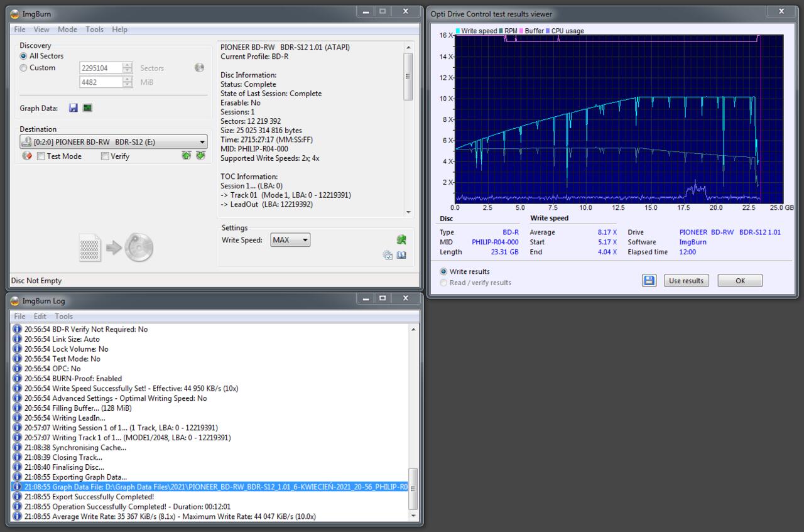Enable the Test Mode checkbox
Image resolution: width=804 pixels, height=532 pixels.
point(41,156)
